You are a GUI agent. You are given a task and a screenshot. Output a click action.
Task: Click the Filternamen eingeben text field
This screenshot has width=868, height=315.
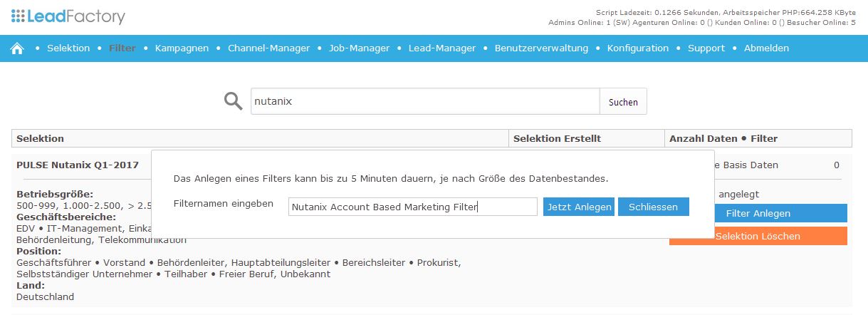pyautogui.click(x=413, y=207)
